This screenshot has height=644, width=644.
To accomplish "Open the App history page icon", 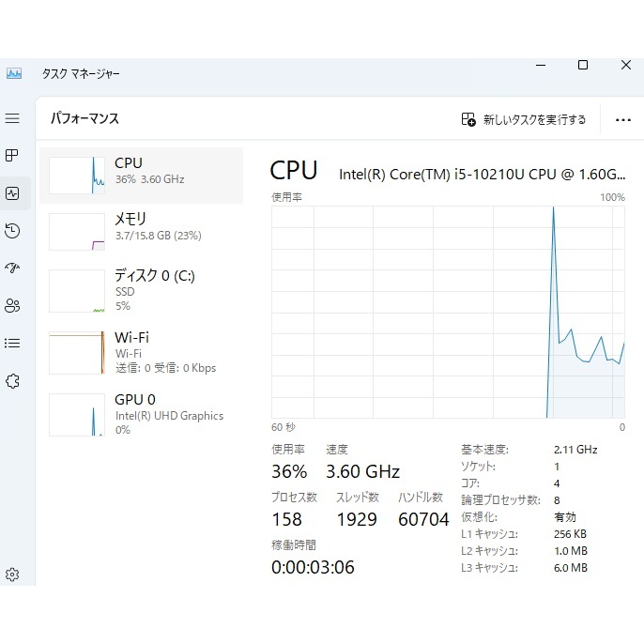I will click(x=12, y=231).
